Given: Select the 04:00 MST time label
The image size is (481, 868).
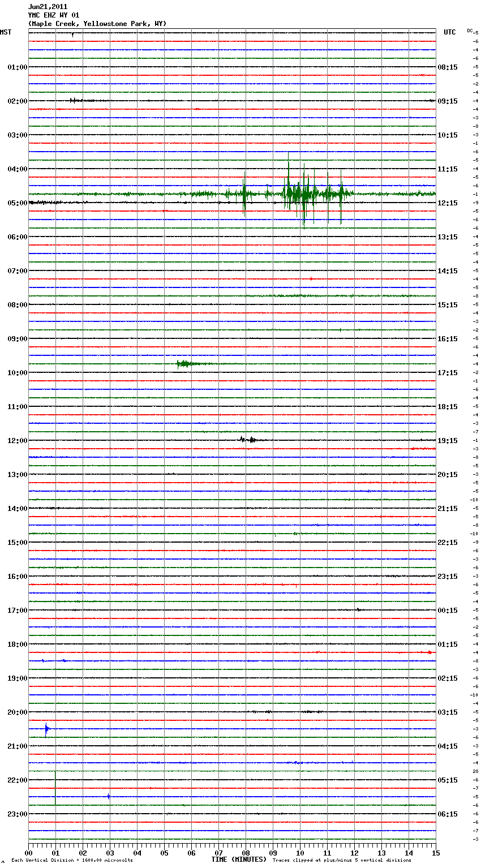Looking at the screenshot, I should click(x=18, y=169).
